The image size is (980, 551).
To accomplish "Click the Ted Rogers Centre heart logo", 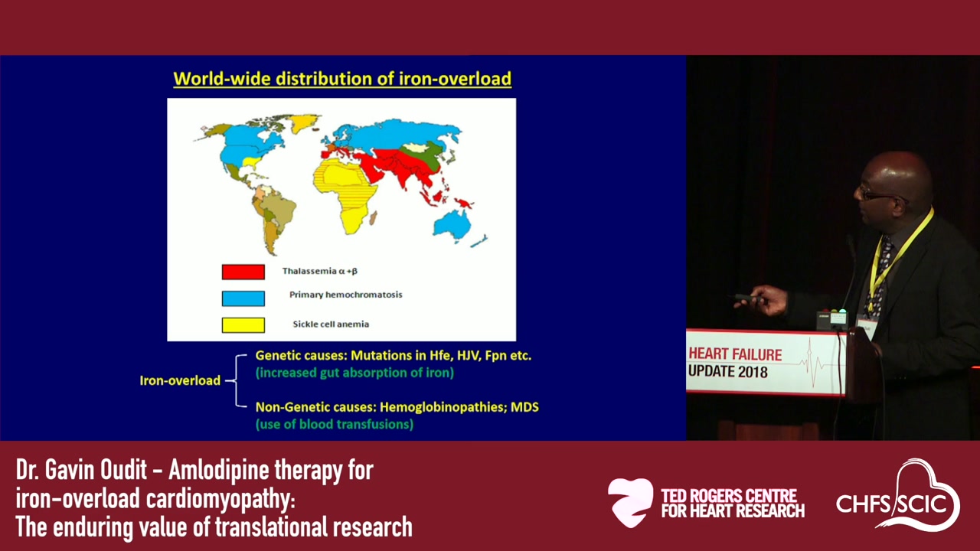I will pos(631,503).
